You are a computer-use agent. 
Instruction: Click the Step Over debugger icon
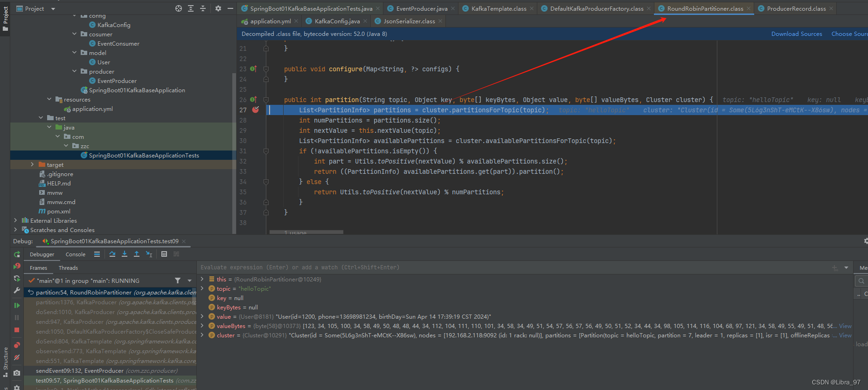[112, 254]
